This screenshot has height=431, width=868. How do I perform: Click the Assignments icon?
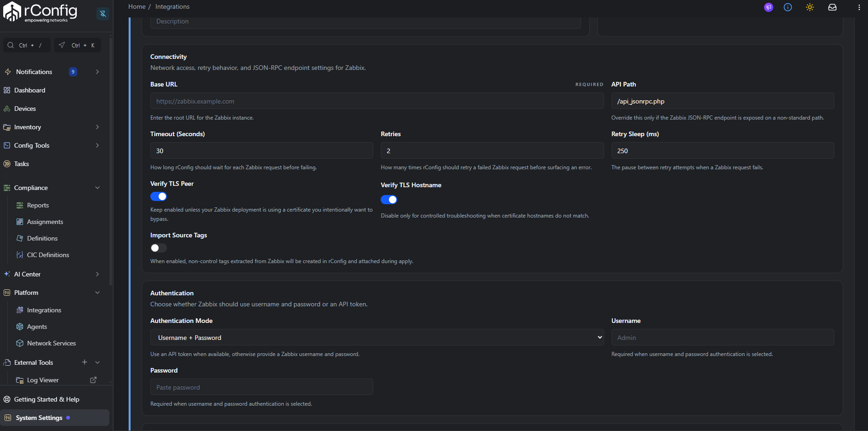click(x=20, y=222)
